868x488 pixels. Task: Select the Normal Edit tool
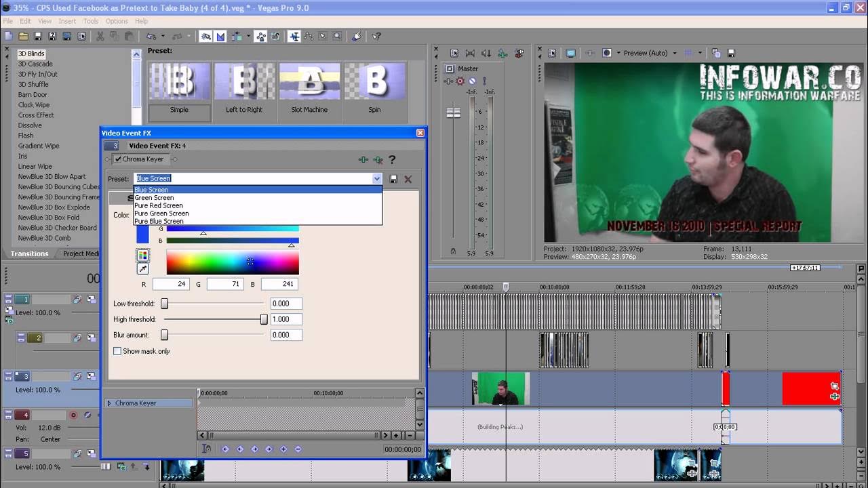[x=294, y=37]
